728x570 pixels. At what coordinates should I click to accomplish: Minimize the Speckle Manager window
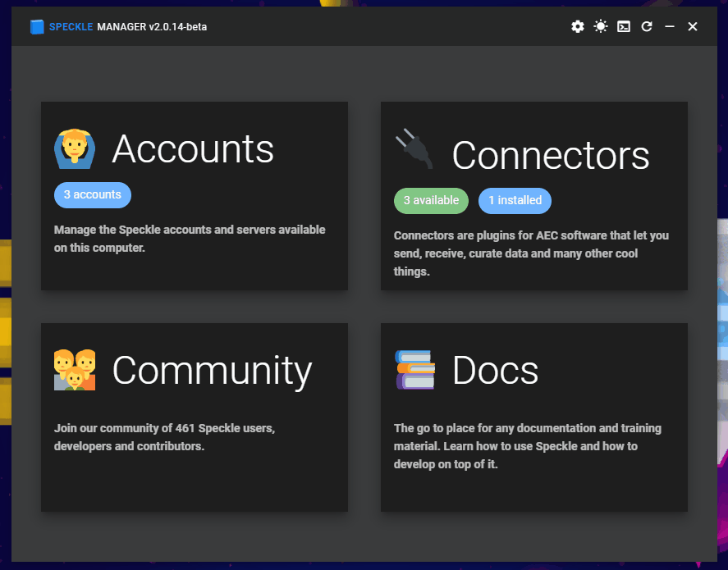(x=670, y=26)
